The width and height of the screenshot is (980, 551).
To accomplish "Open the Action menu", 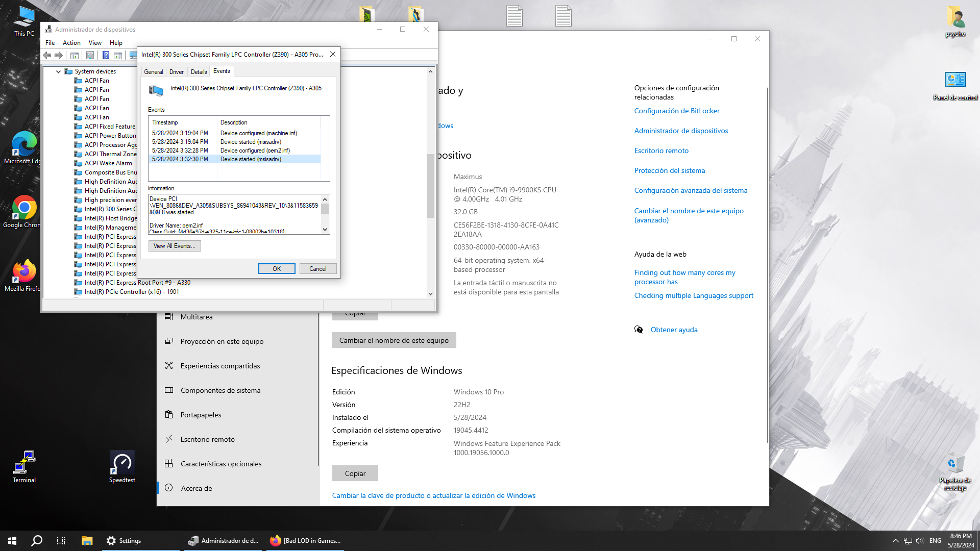I will coord(71,43).
